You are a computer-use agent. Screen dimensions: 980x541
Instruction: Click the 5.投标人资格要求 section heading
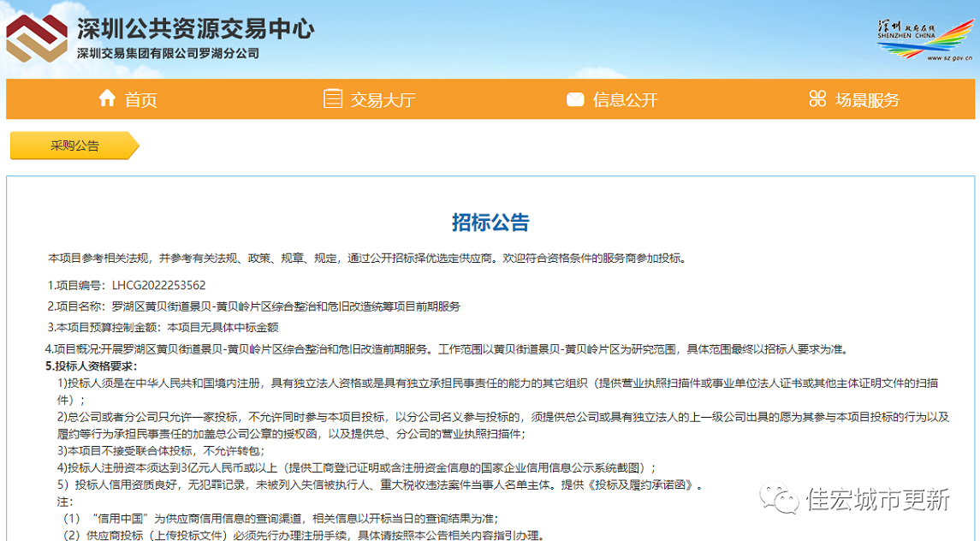pos(90,366)
